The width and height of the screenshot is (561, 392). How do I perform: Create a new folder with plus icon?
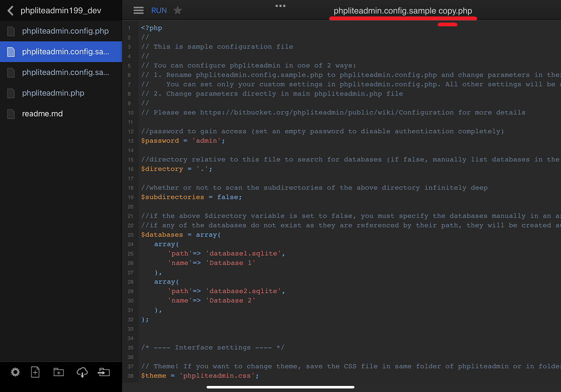[58, 372]
